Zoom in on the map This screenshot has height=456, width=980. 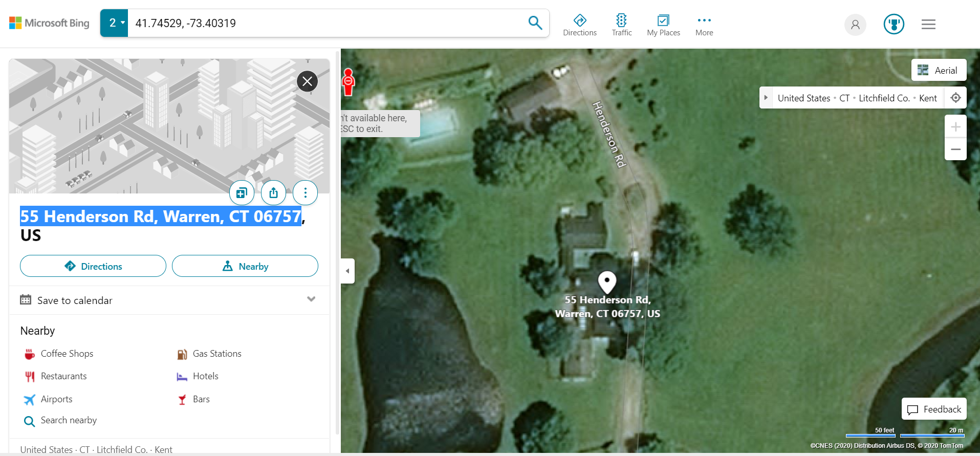pos(955,126)
